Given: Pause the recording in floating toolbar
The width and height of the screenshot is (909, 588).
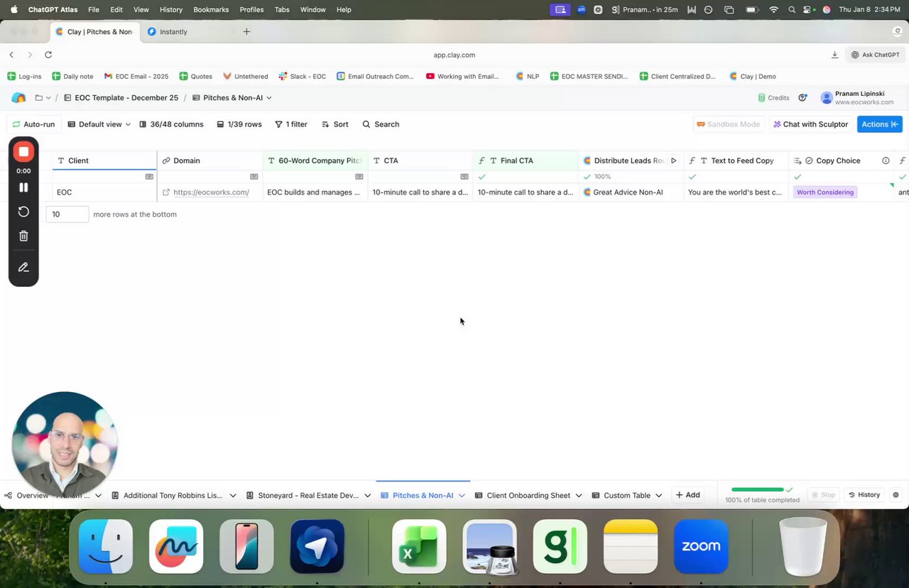Looking at the screenshot, I should click(x=23, y=187).
